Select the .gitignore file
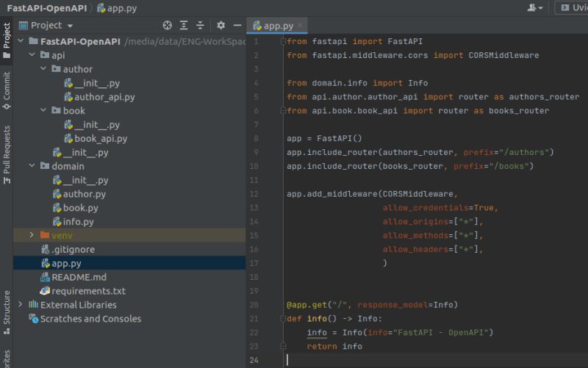The width and height of the screenshot is (588, 368). tap(68, 249)
